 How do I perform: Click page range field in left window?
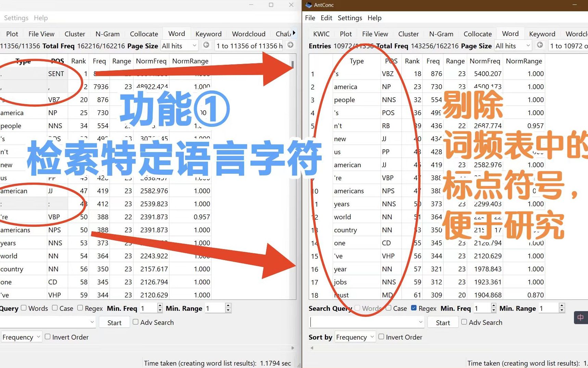coord(249,46)
